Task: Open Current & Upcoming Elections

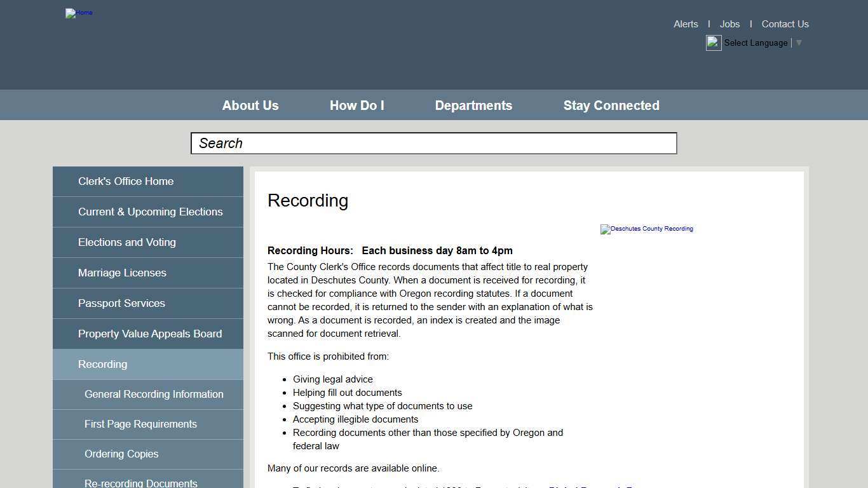Action: 150,212
